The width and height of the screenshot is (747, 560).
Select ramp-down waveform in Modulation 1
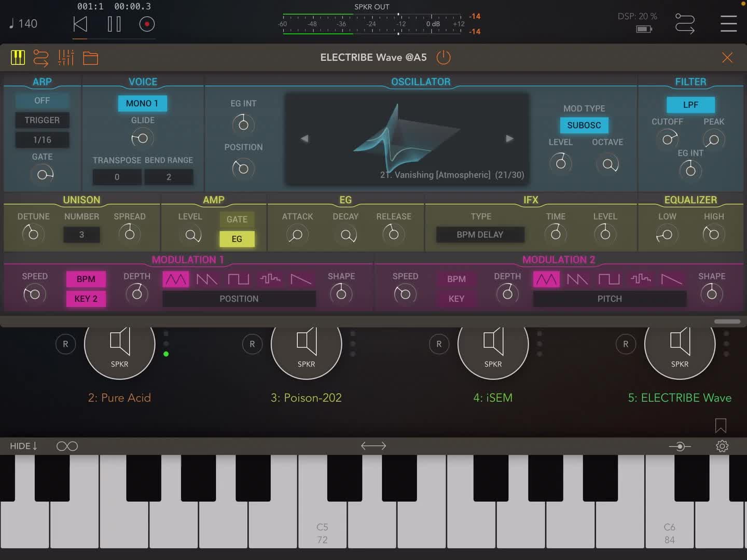(x=301, y=279)
